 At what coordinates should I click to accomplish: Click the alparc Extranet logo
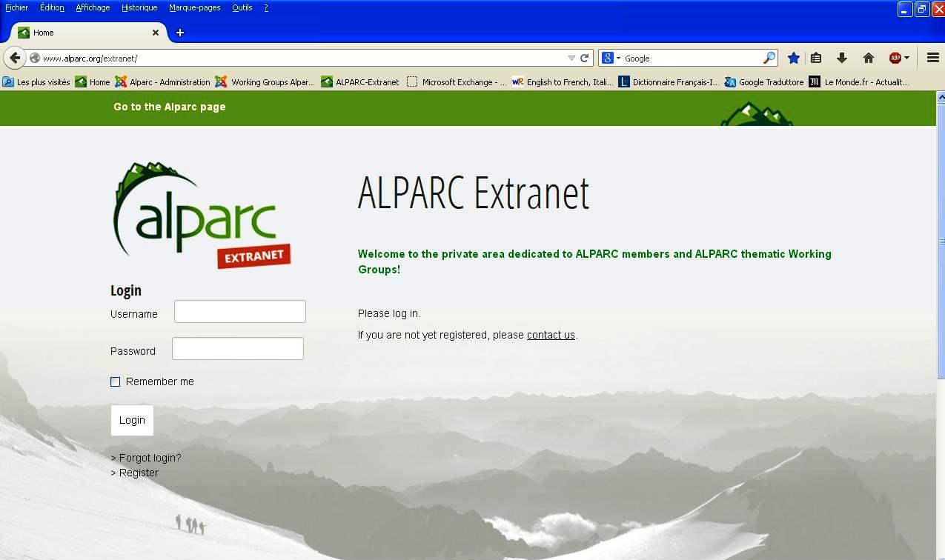201,215
